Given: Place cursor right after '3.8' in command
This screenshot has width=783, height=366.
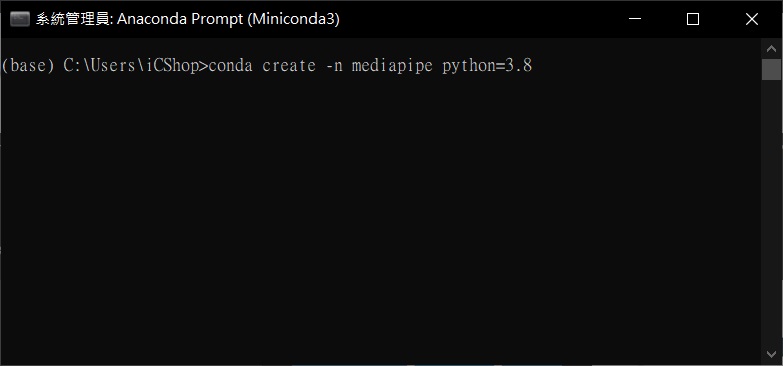Looking at the screenshot, I should pyautogui.click(x=533, y=65).
